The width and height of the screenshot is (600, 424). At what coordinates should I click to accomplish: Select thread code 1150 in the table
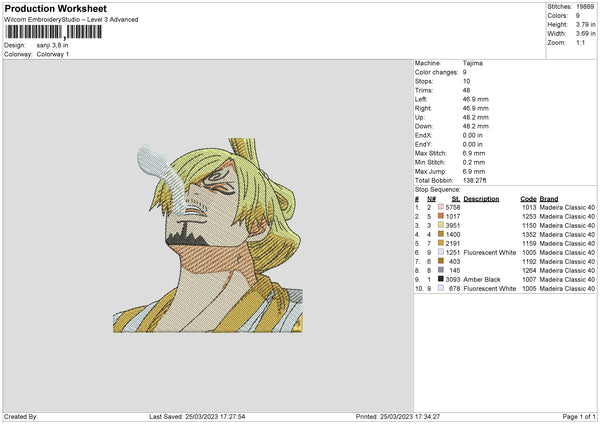tap(529, 225)
